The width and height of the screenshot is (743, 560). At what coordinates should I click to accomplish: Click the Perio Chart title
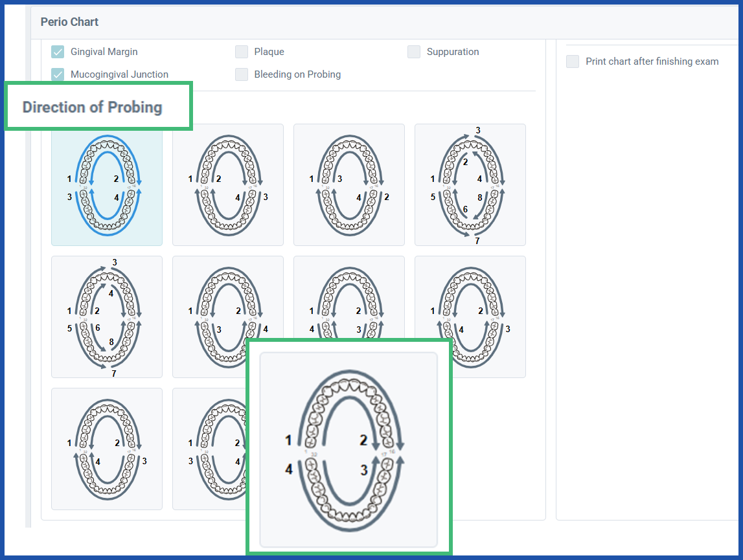click(x=69, y=21)
